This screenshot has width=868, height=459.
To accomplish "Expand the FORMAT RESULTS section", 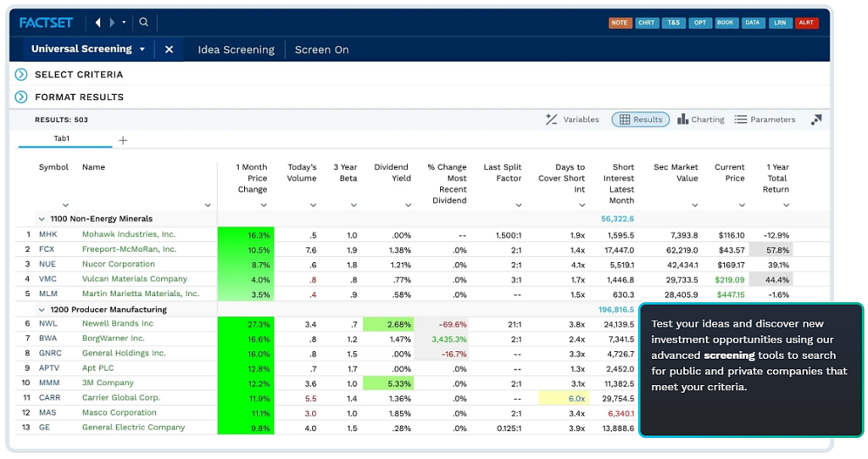I will 21,97.
